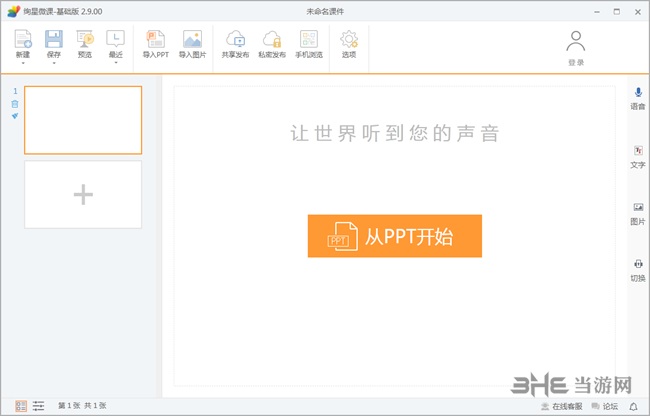Click the 未命名课件 window title text

tap(325, 12)
